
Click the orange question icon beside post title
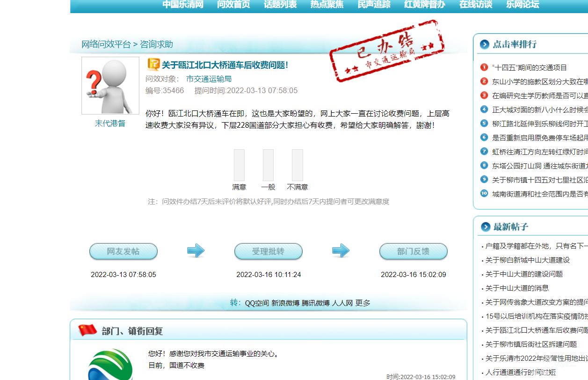[153, 65]
